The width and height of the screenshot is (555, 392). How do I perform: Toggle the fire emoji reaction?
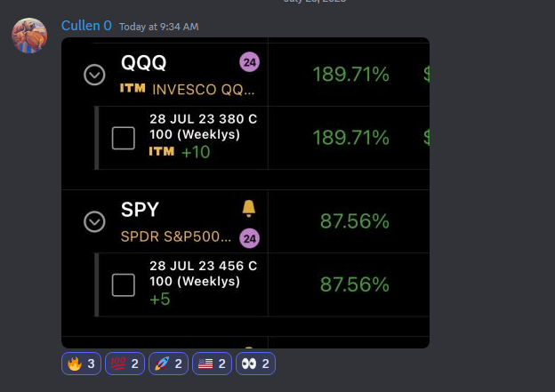tap(81, 364)
